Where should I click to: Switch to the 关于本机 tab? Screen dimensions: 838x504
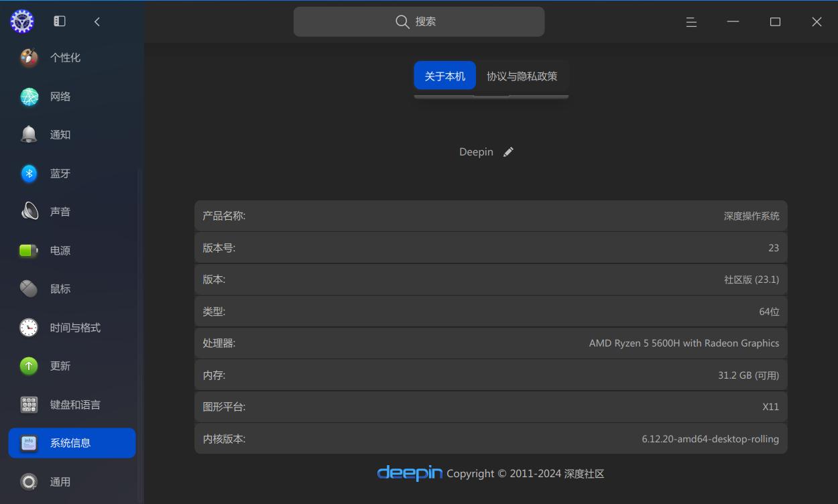[444, 76]
